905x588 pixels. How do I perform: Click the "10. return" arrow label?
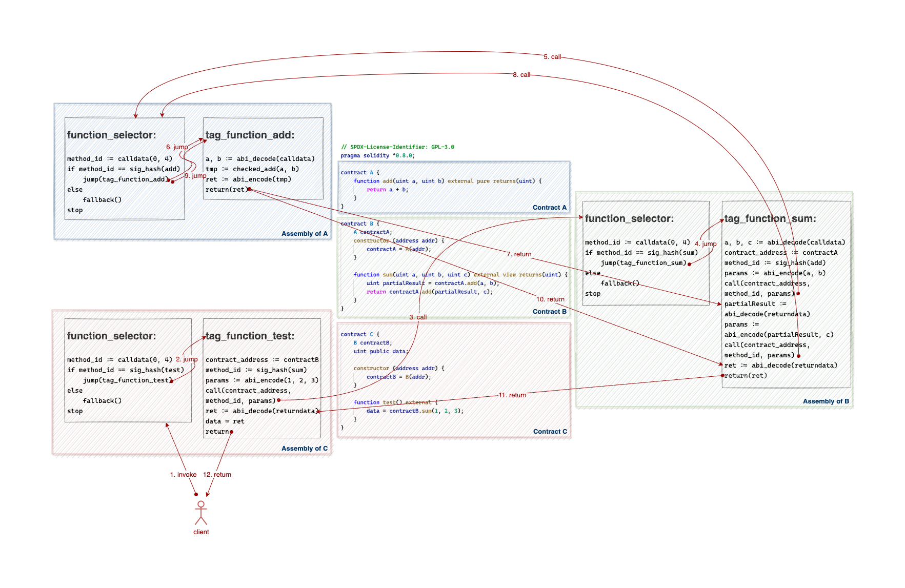550,299
